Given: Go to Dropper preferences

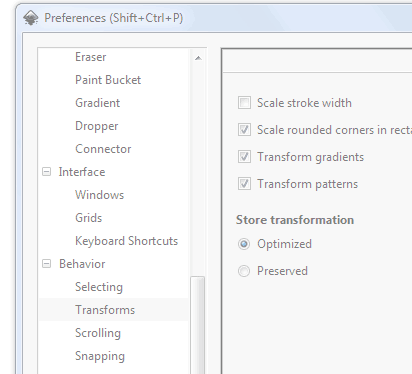Looking at the screenshot, I should [x=97, y=126].
